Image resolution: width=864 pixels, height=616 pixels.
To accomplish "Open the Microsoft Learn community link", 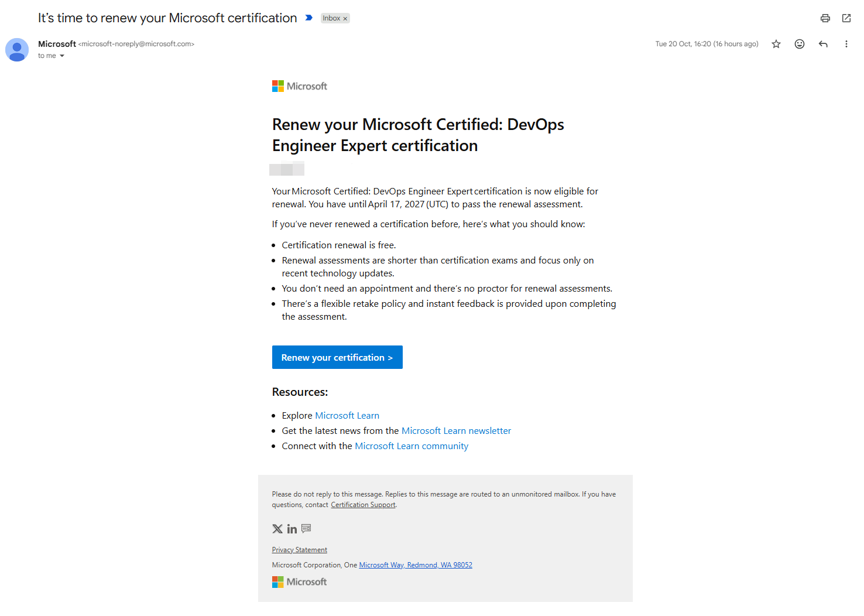I will click(412, 446).
